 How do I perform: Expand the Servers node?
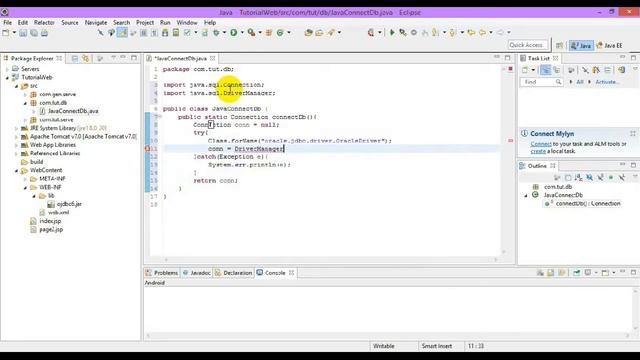7,69
